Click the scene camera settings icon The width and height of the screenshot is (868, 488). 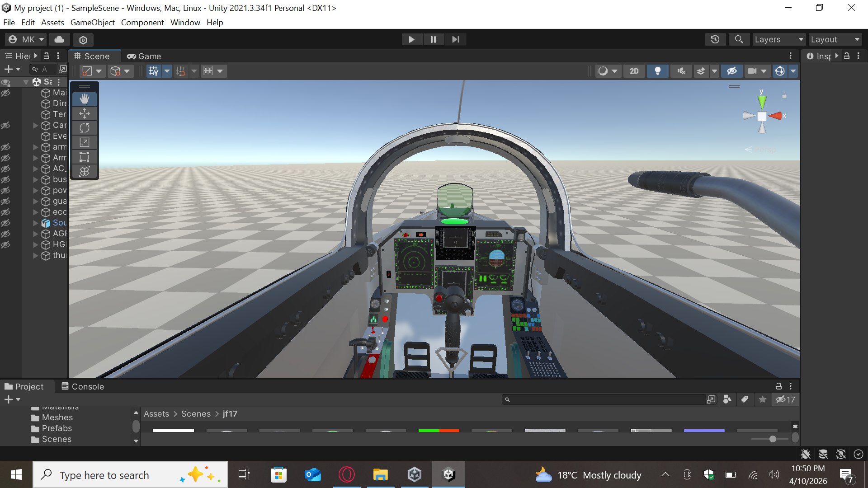click(752, 71)
